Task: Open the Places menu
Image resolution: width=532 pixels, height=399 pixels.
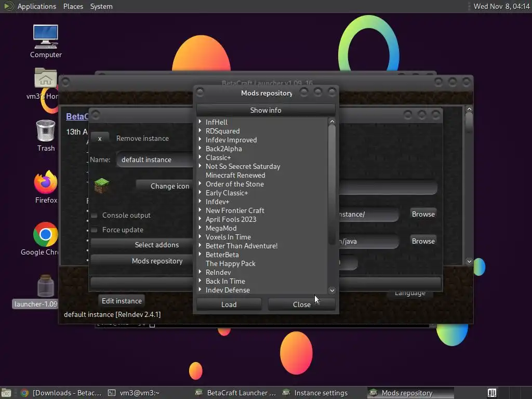Action: tap(73, 6)
